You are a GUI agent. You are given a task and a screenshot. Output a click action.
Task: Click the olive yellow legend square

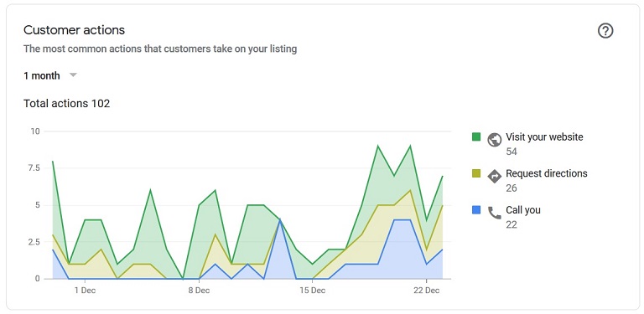coord(476,173)
